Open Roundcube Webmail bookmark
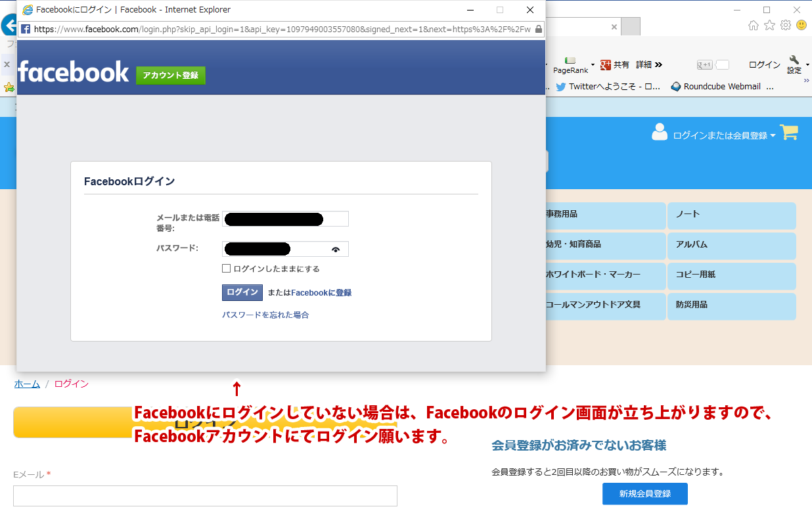The height and width of the screenshot is (513, 812). [x=716, y=86]
